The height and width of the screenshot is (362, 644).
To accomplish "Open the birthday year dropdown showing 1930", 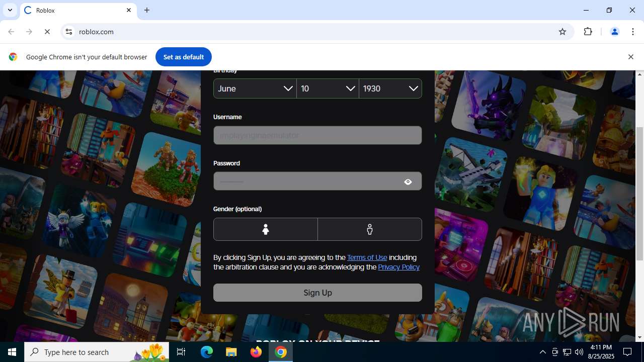I will tap(390, 88).
